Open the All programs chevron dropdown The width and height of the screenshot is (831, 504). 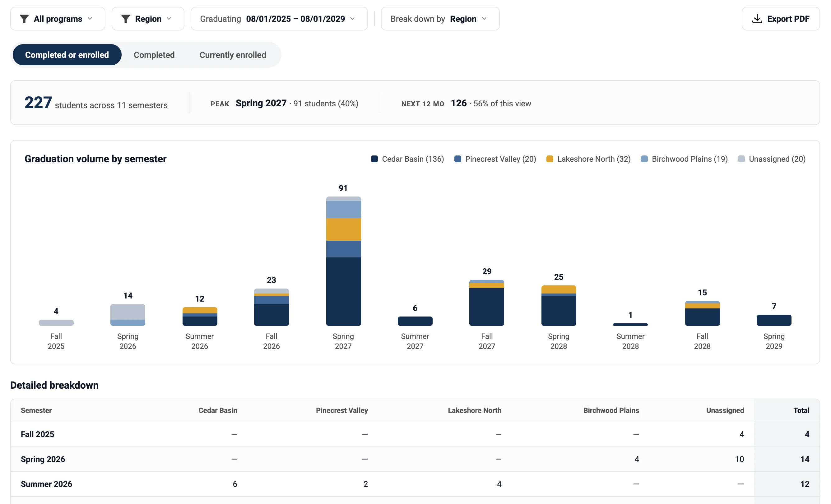(x=90, y=19)
